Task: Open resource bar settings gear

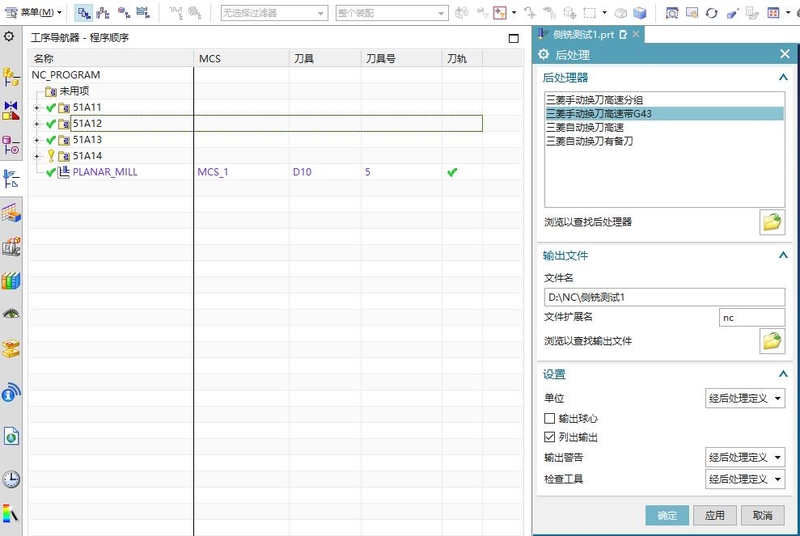Action: point(9,36)
